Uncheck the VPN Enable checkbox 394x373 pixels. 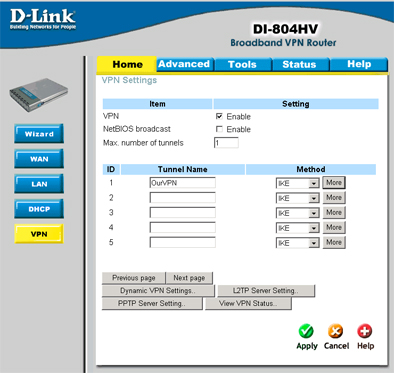(x=219, y=116)
